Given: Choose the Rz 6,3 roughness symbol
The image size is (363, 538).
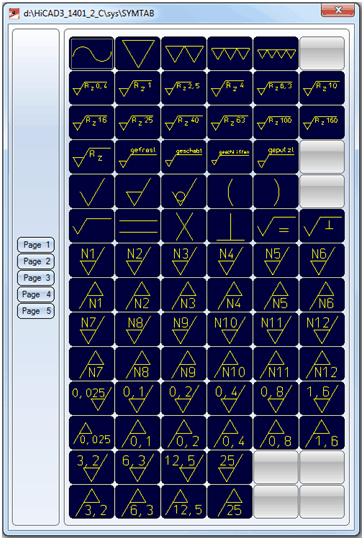Looking at the screenshot, I should [x=276, y=88].
